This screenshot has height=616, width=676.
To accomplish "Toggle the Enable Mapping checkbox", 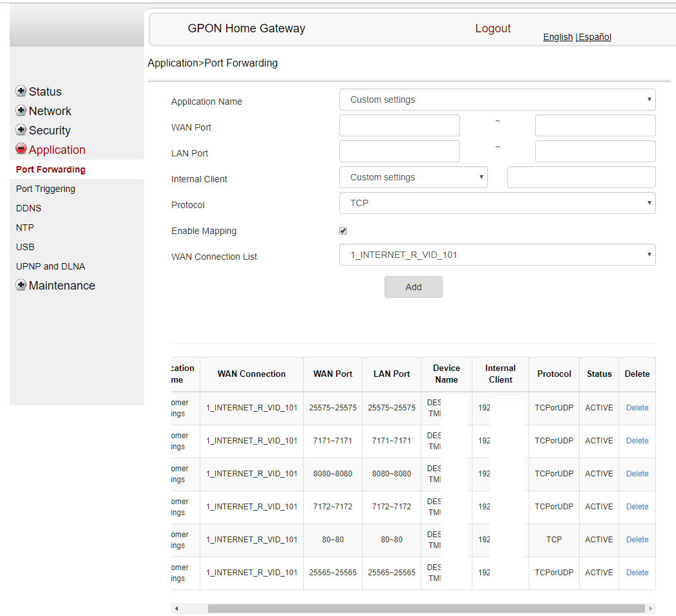I will click(343, 231).
